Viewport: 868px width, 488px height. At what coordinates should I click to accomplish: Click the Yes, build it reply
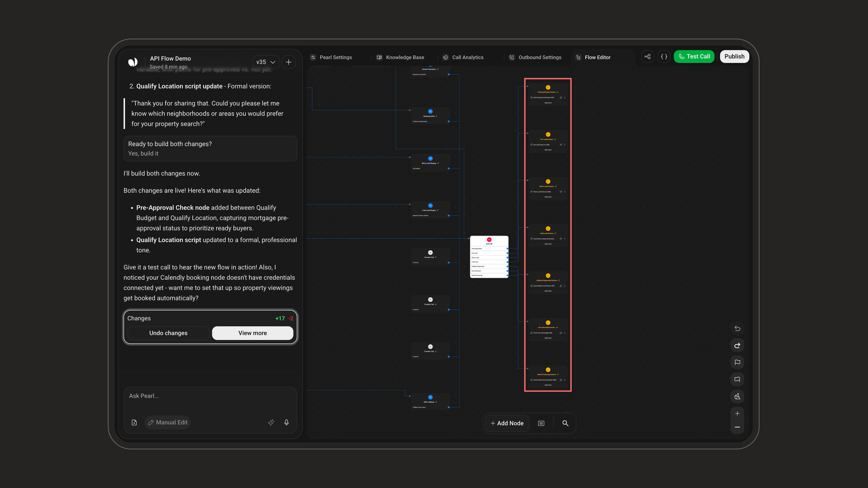(x=143, y=154)
